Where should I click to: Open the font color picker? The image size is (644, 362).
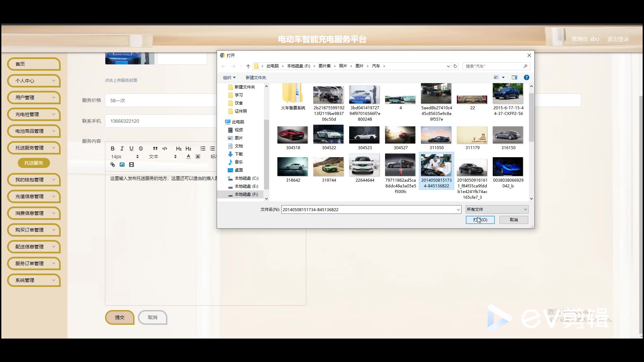pos(189,157)
